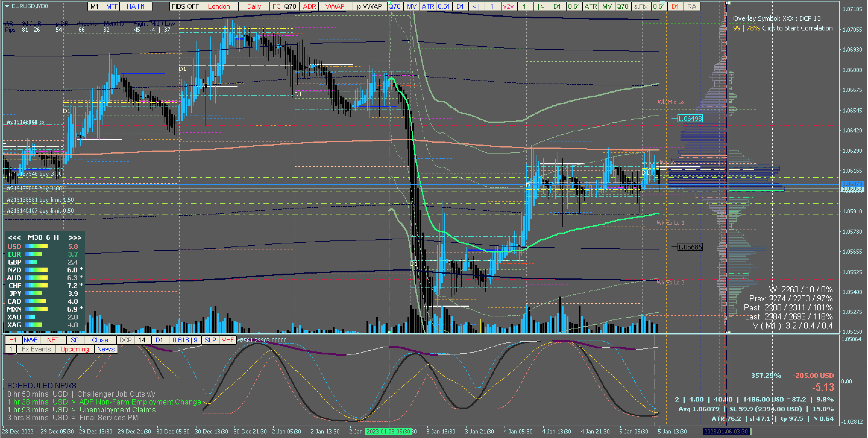Switch to the Fx Events tab

pos(36,349)
